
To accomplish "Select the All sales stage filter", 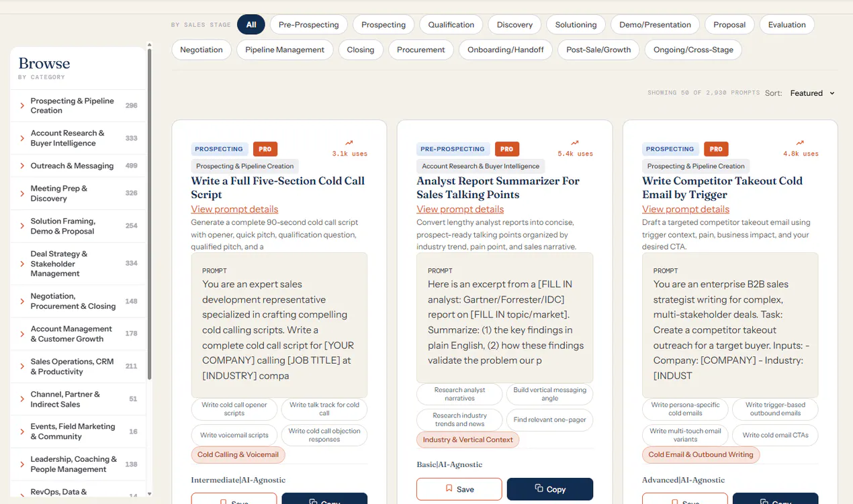I will click(251, 25).
